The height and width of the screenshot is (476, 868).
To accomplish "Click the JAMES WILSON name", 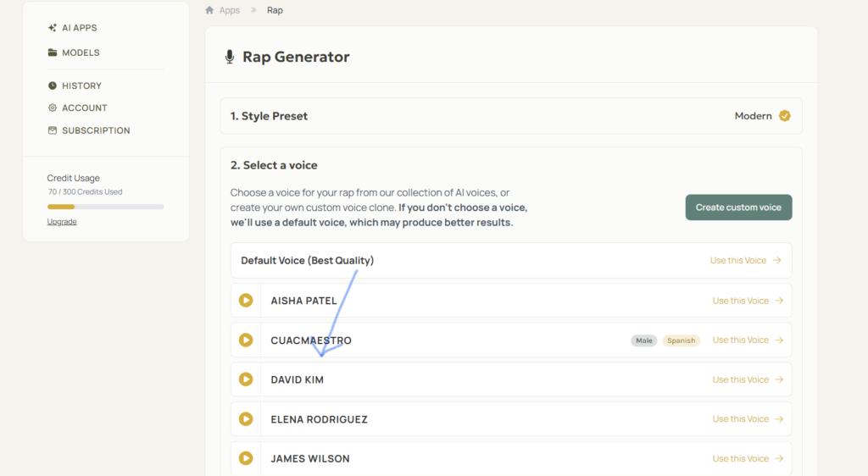I will click(310, 459).
